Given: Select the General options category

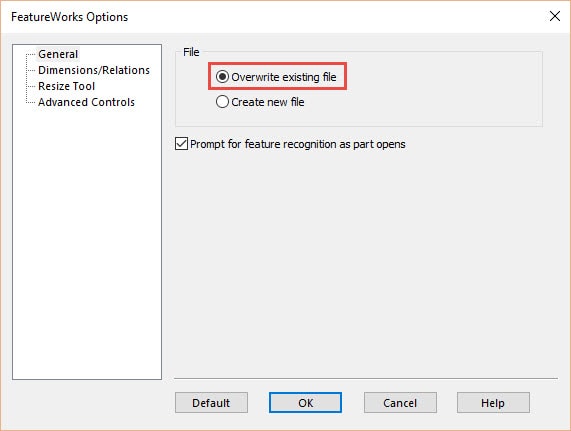Looking at the screenshot, I should 58,54.
